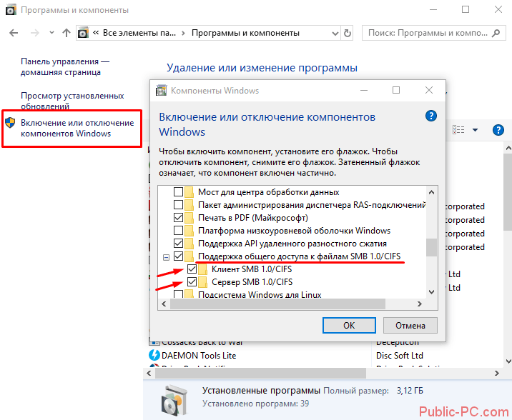Click the installed programs disc icon in status pane
Viewport: 512px width, 420px height.
(x=174, y=401)
